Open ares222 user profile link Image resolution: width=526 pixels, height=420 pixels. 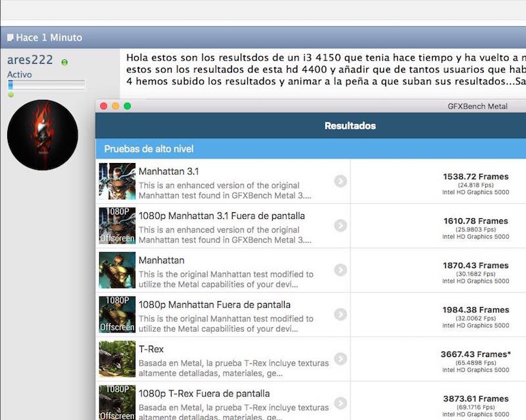(x=30, y=60)
